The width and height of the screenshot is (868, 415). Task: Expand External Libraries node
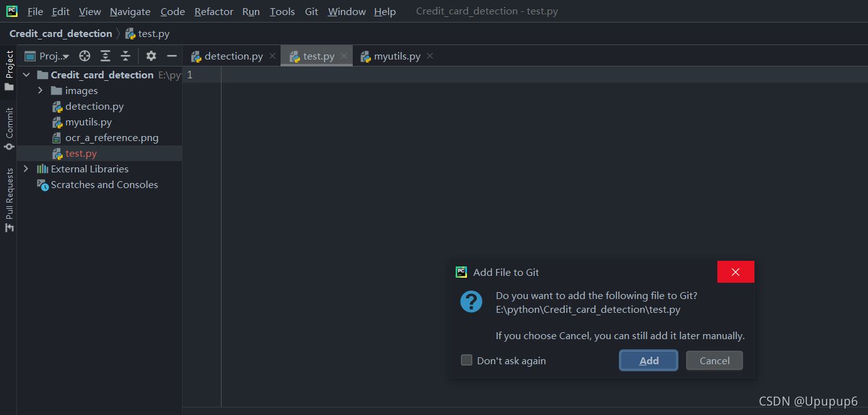click(x=26, y=169)
